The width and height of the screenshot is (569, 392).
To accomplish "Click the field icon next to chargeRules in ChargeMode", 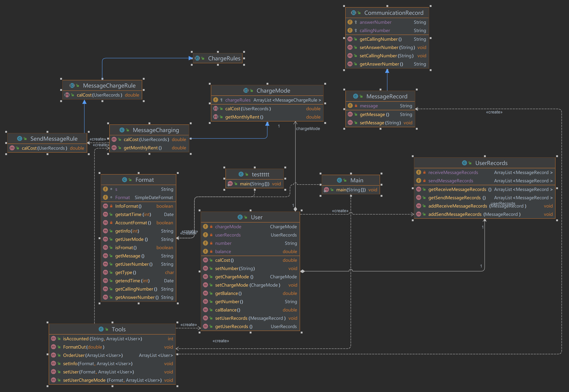I will [x=216, y=100].
